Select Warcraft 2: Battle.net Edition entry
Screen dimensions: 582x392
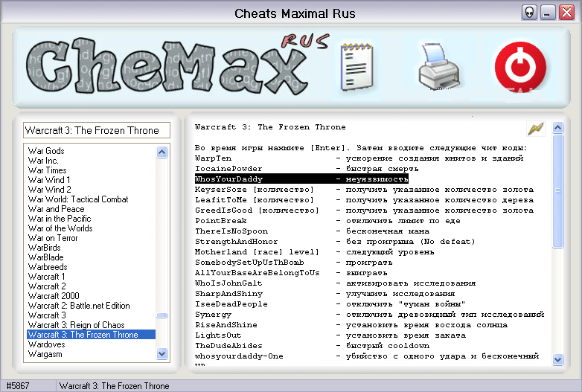pyautogui.click(x=79, y=306)
